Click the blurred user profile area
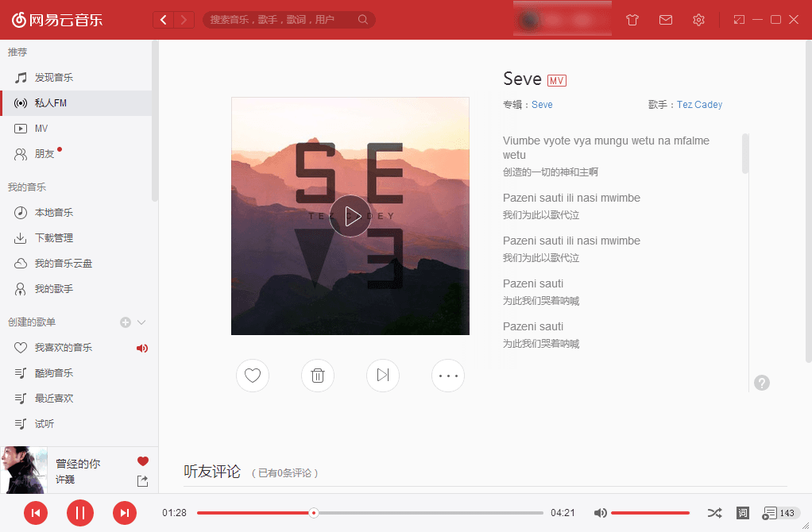This screenshot has width=812, height=532. (x=563, y=20)
